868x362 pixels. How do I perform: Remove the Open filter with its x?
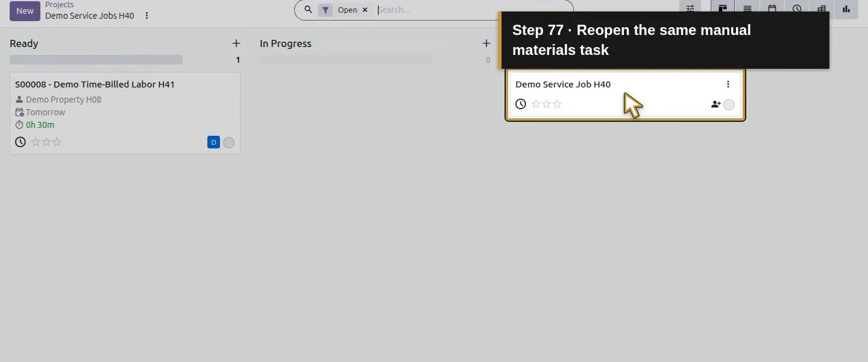(x=365, y=10)
